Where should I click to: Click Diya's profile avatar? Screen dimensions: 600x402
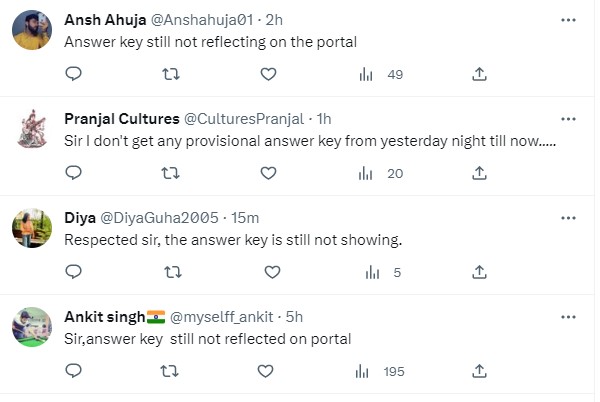[32, 229]
